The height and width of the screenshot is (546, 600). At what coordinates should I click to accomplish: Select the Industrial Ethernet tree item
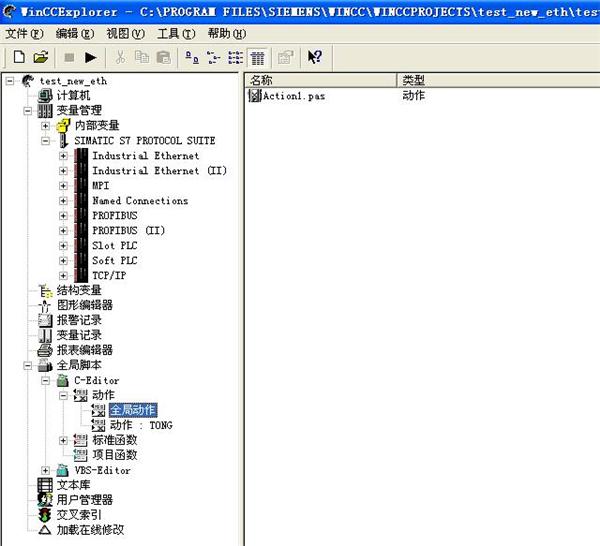coord(145,156)
